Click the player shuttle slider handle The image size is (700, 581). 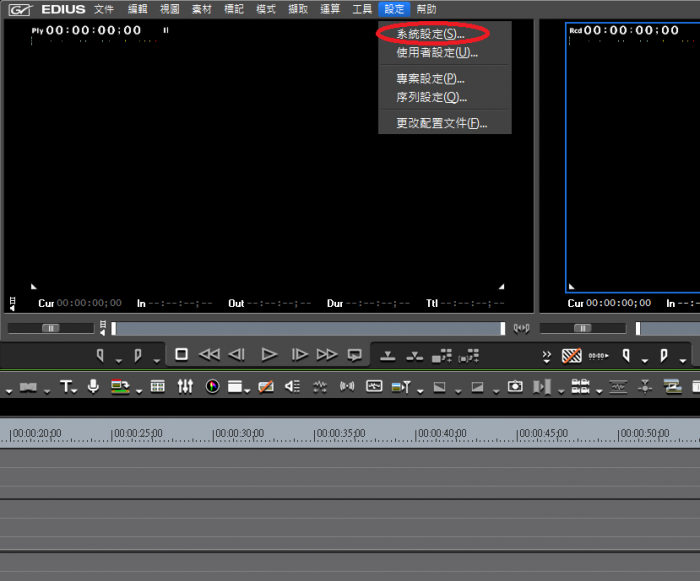50,328
